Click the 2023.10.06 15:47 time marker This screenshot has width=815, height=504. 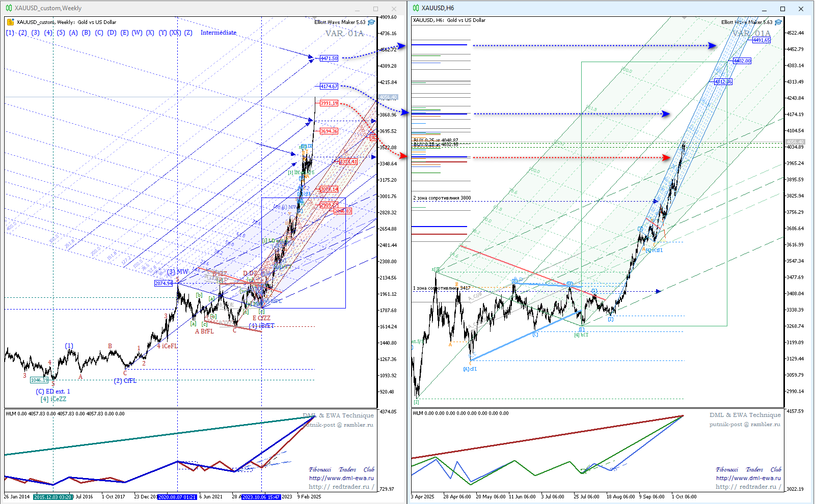[x=261, y=497]
